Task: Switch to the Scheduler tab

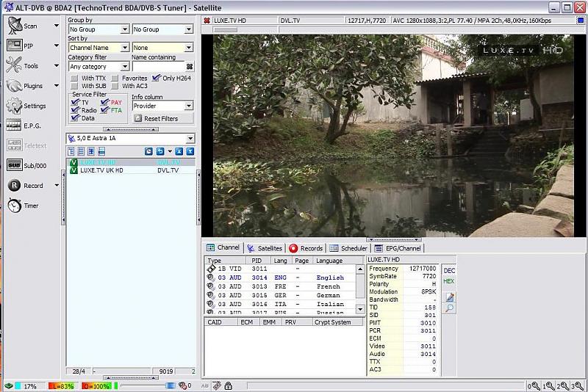Action: tap(348, 248)
